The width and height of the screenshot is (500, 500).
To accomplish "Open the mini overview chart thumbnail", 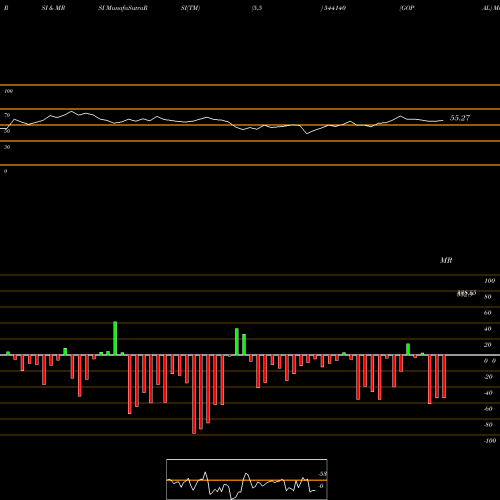I will tap(247, 479).
